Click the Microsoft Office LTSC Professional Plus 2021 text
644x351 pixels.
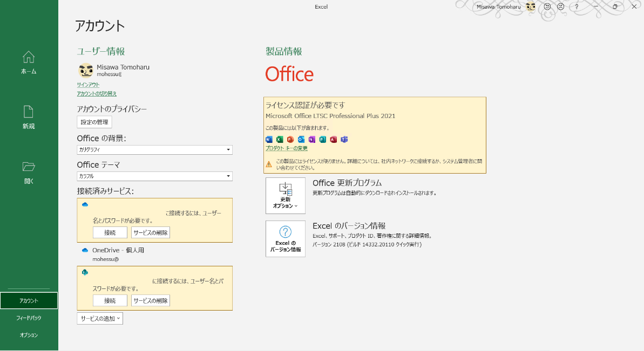[x=330, y=116]
